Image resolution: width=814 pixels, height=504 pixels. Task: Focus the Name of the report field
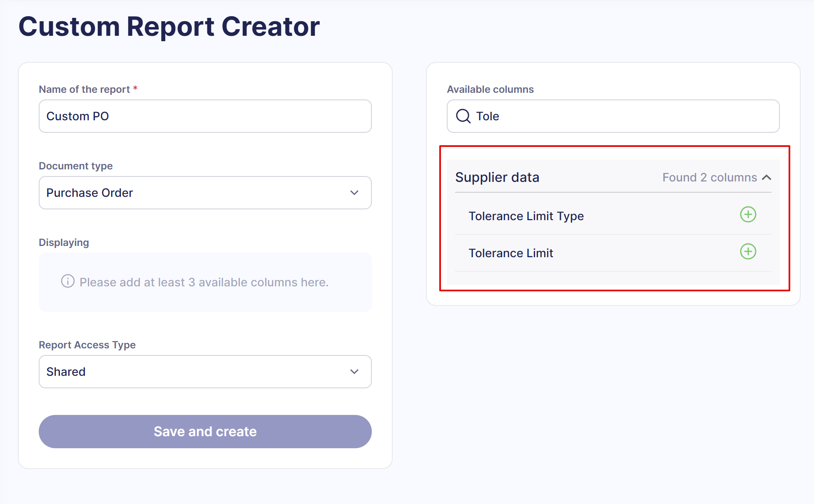click(x=205, y=116)
